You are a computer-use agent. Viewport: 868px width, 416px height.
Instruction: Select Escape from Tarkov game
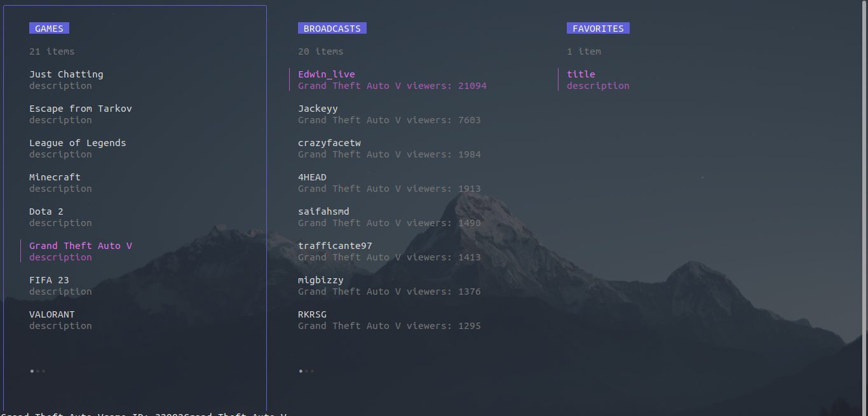81,109
